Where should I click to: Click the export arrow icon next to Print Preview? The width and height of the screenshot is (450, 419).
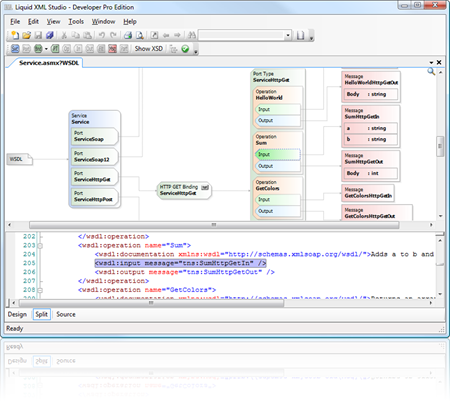[154, 35]
